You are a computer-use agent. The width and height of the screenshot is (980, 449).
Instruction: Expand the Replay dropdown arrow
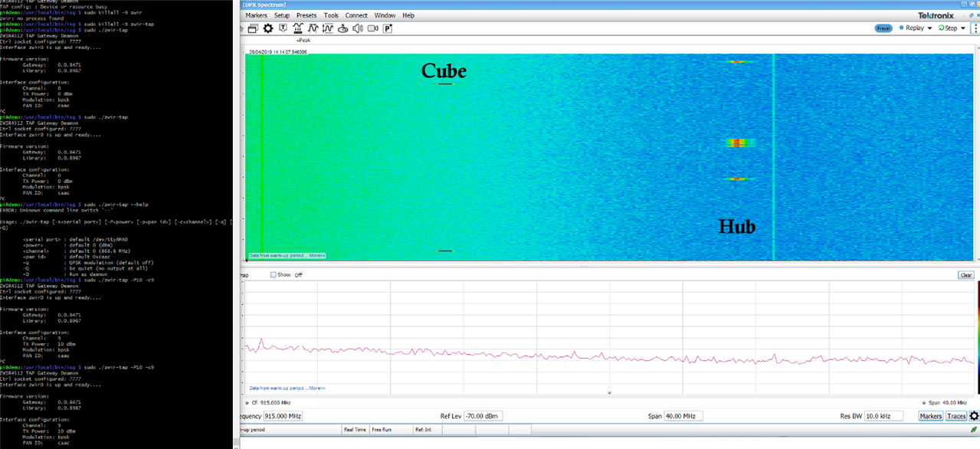929,28
